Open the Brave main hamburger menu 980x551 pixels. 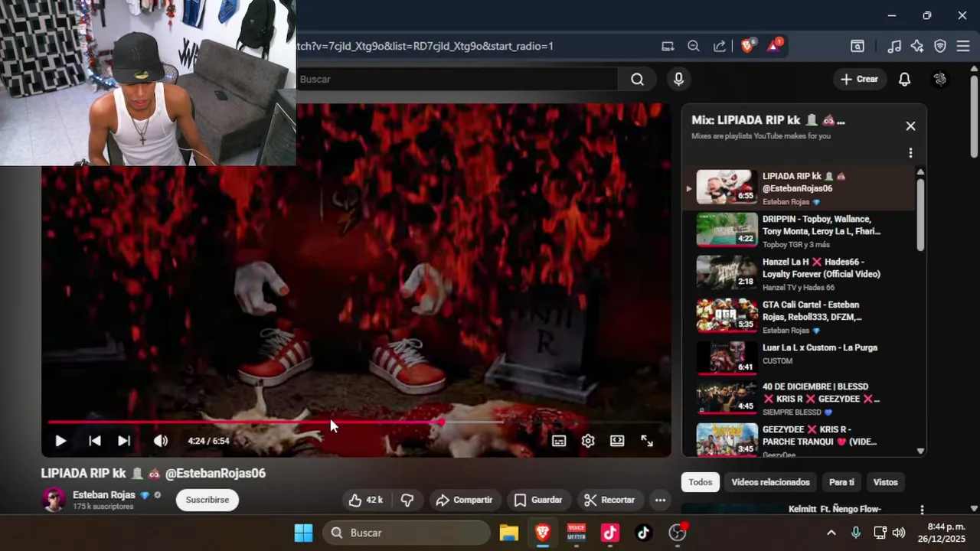963,46
